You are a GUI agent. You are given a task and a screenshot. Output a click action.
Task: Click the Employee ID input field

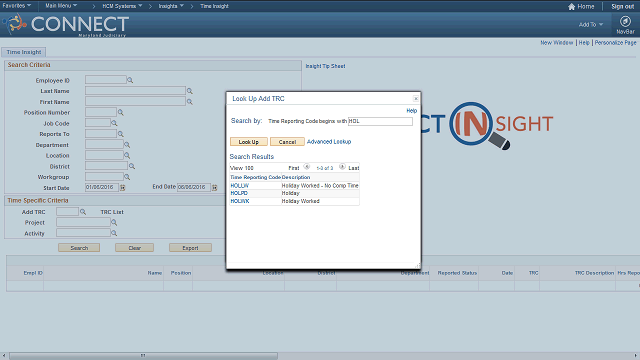pyautogui.click(x=106, y=80)
